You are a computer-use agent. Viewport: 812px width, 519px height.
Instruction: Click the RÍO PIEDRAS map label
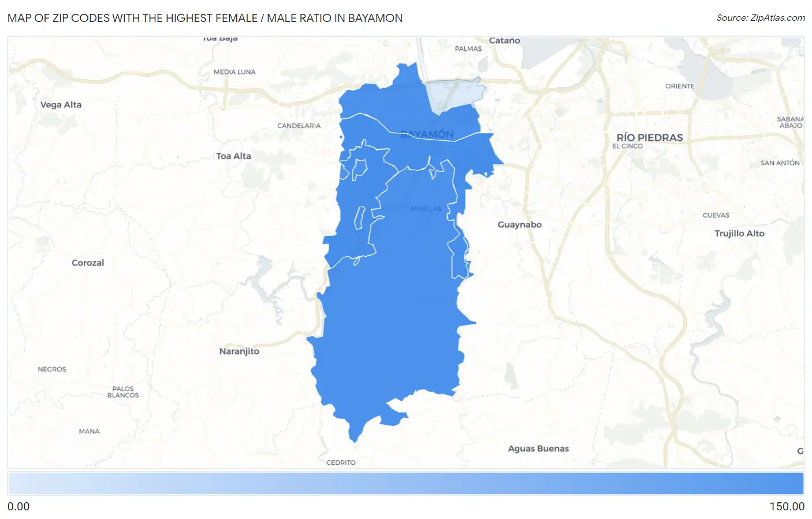pyautogui.click(x=650, y=137)
